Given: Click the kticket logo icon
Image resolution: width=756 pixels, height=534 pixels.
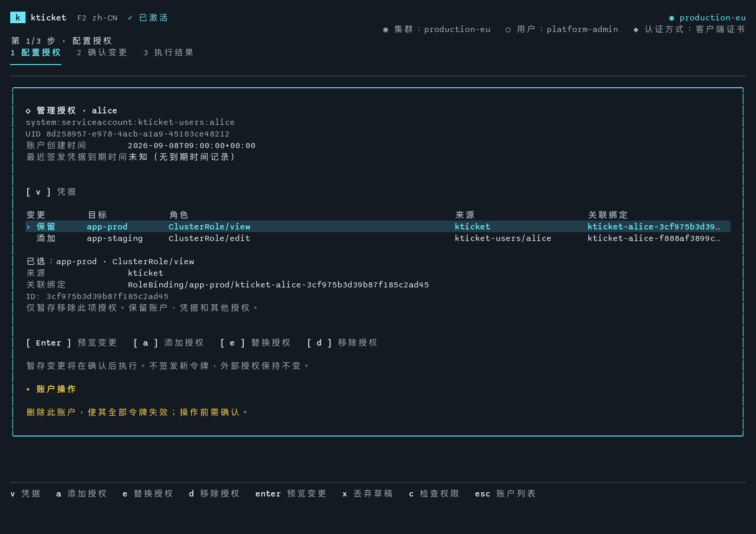Looking at the screenshot, I should click(18, 18).
